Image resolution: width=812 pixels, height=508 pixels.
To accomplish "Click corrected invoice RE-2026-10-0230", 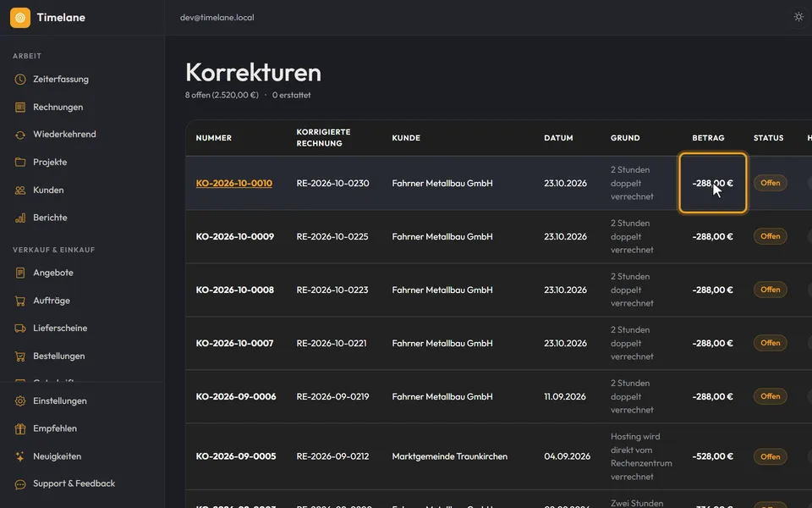I will click(x=332, y=183).
